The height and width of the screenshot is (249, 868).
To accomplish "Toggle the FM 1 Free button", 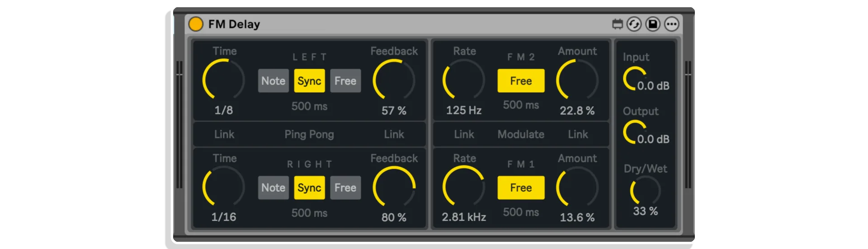I will (x=521, y=188).
